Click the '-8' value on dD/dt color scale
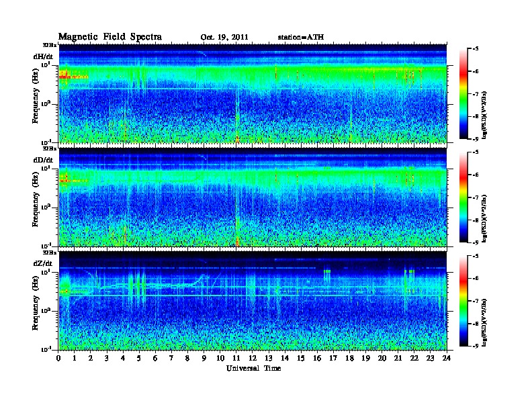The height and width of the screenshot is (411, 532). pyautogui.click(x=476, y=220)
